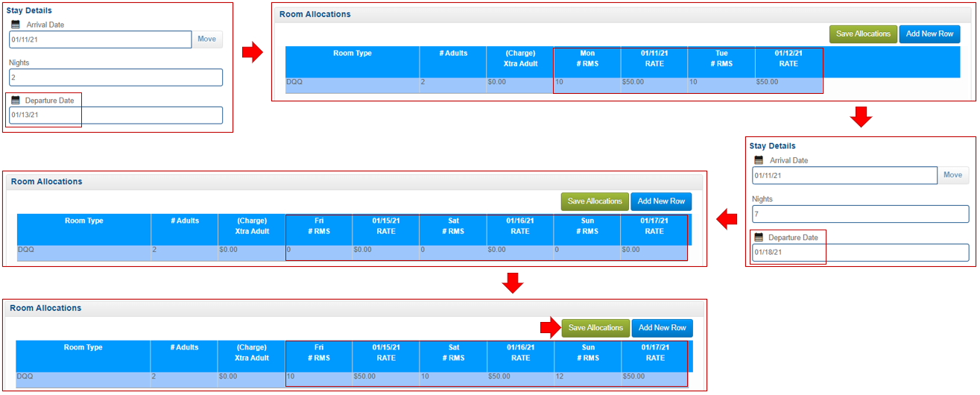Click calendar icon beside Departure Date 01/13/21
This screenshot has width=980, height=395.
[15, 101]
